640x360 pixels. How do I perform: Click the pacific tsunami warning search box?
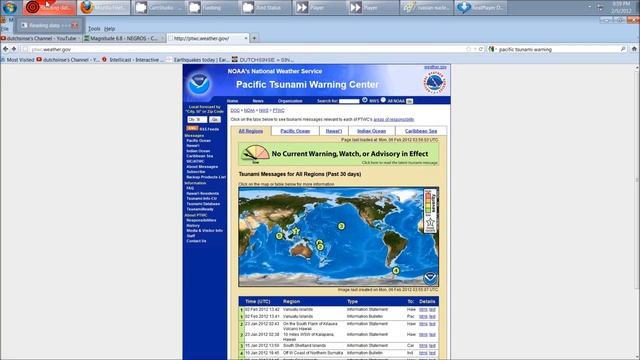557,49
